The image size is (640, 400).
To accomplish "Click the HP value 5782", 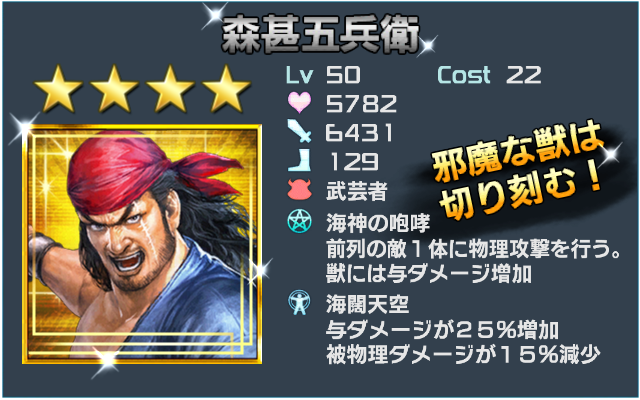I will [361, 103].
